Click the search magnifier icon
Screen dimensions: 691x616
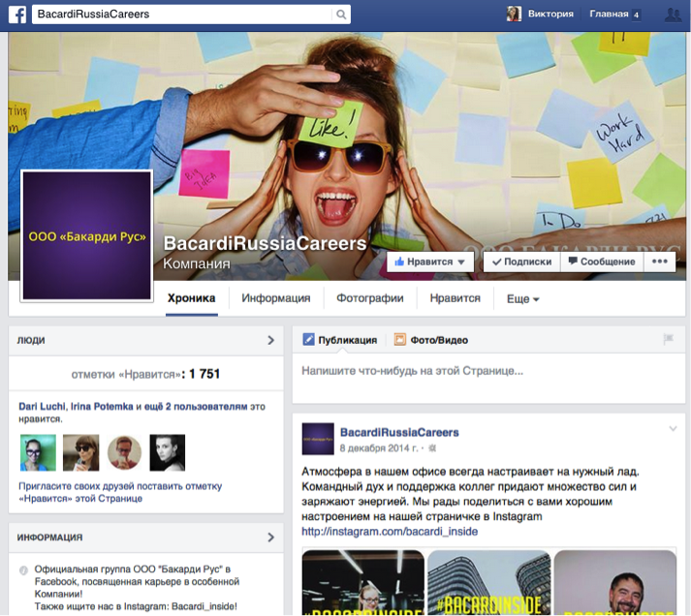click(341, 15)
